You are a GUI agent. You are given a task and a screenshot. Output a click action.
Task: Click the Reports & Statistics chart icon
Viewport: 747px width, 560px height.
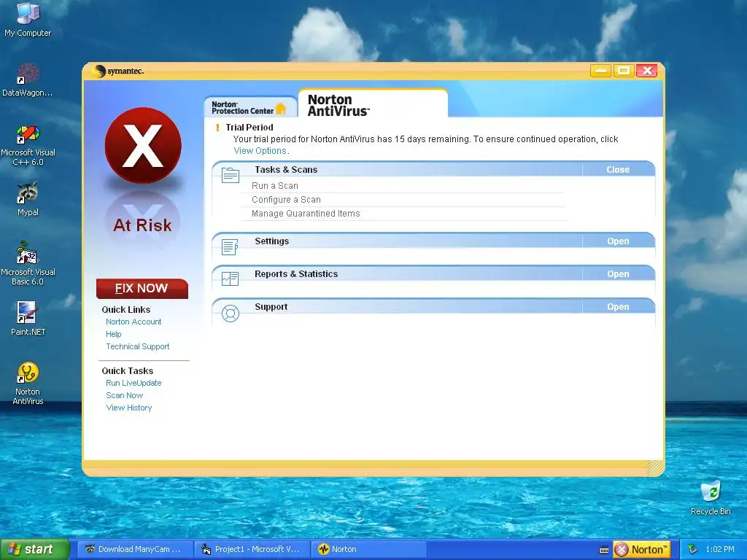click(230, 279)
